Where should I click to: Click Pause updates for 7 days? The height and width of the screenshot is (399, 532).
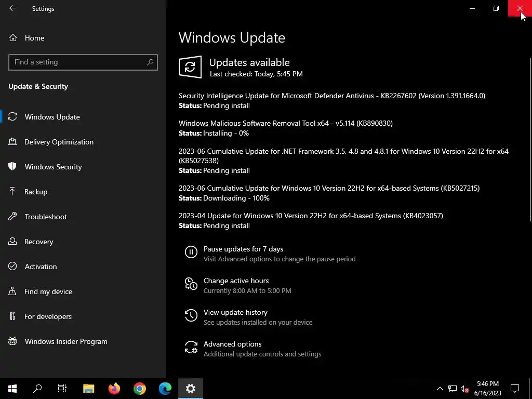tap(243, 249)
